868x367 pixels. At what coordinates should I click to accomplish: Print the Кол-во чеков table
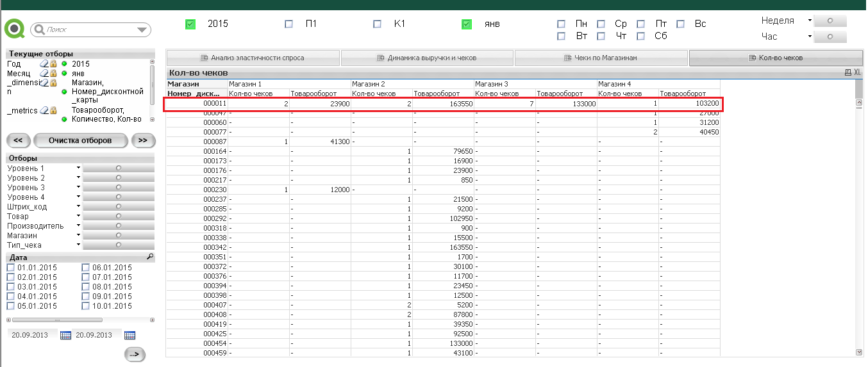pyautogui.click(x=848, y=73)
